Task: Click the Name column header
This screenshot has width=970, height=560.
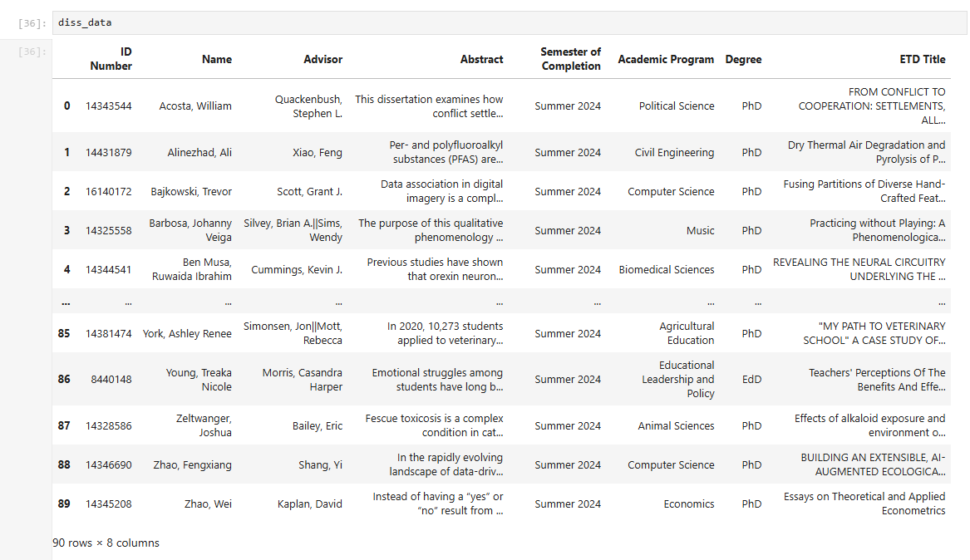Action: point(217,59)
